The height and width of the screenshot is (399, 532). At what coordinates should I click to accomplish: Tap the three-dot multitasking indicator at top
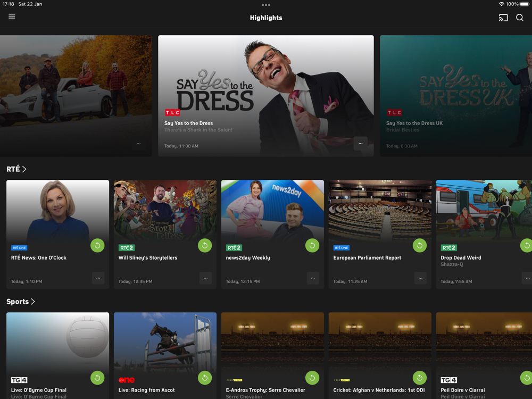266,5
